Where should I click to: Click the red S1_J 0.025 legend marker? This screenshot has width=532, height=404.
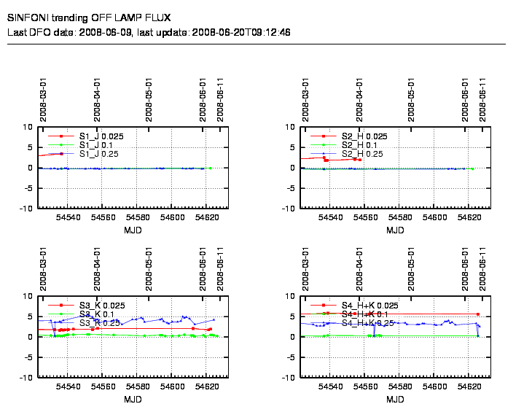point(62,136)
